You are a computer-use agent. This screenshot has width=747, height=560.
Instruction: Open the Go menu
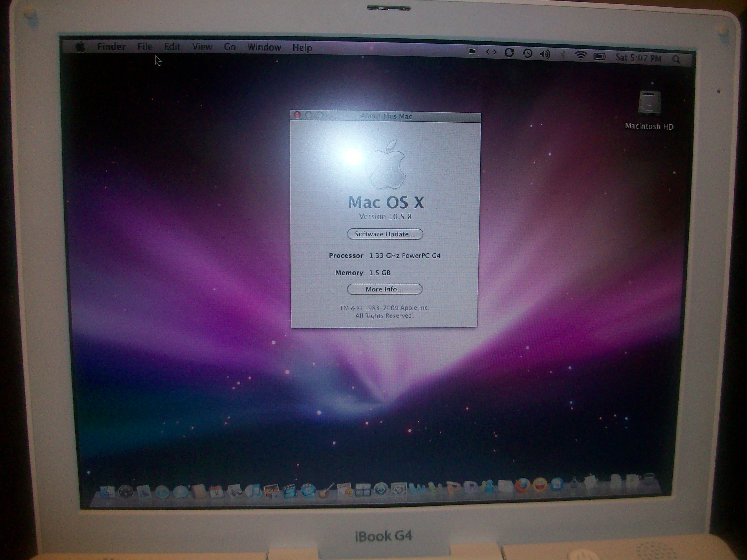[x=230, y=47]
